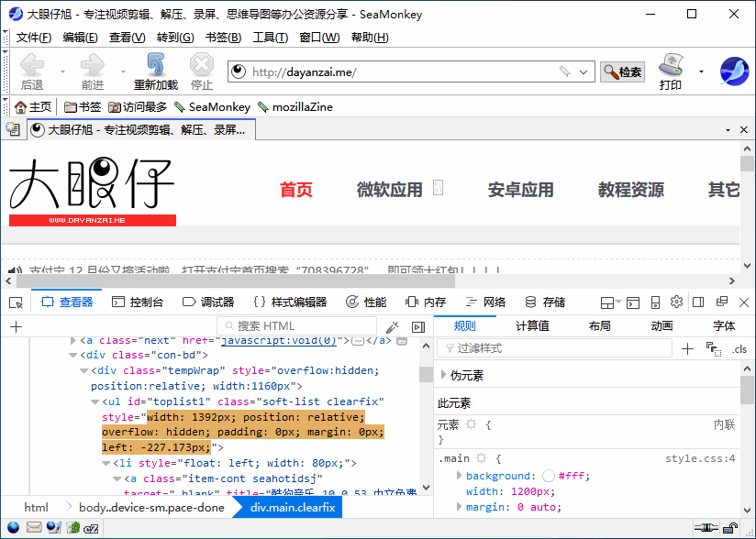This screenshot has height=539, width=756.
Task: Collapse the div class con-bd node
Action: point(72,356)
